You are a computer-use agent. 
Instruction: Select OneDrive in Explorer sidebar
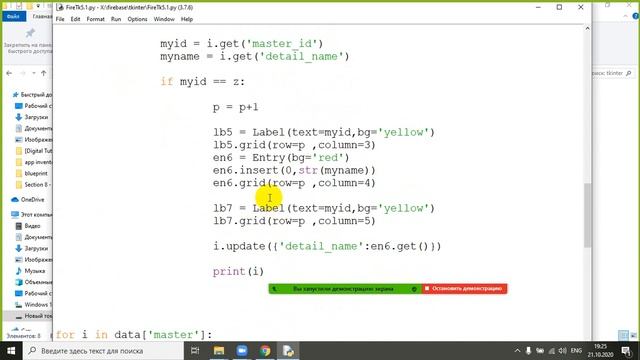(x=28, y=200)
